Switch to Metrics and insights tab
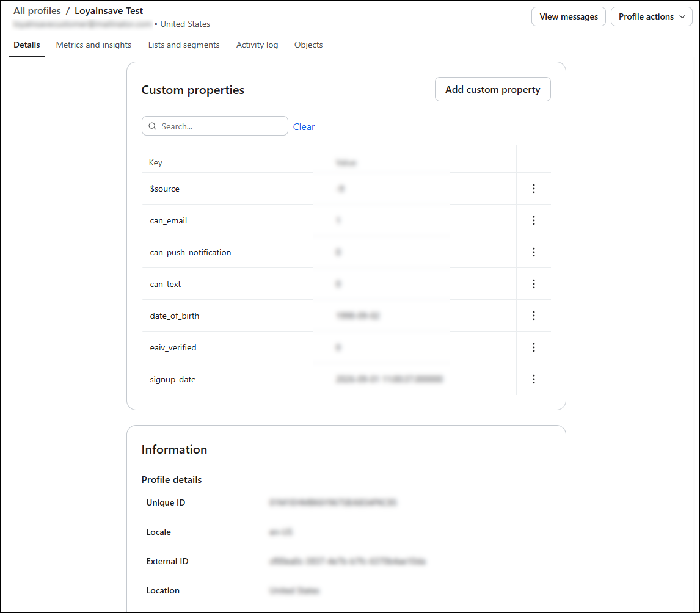Viewport: 700px width, 613px height. point(93,45)
